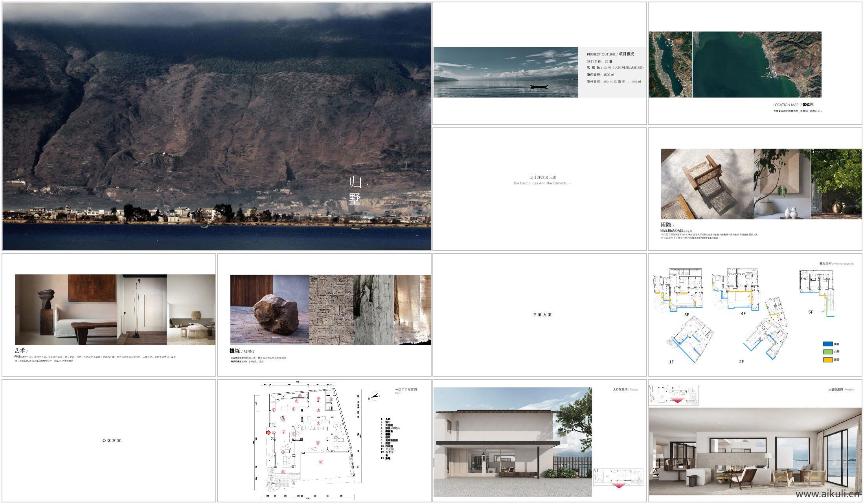864x504 pixels.
Task: Click the 1F floor plan label
Action: [671, 362]
